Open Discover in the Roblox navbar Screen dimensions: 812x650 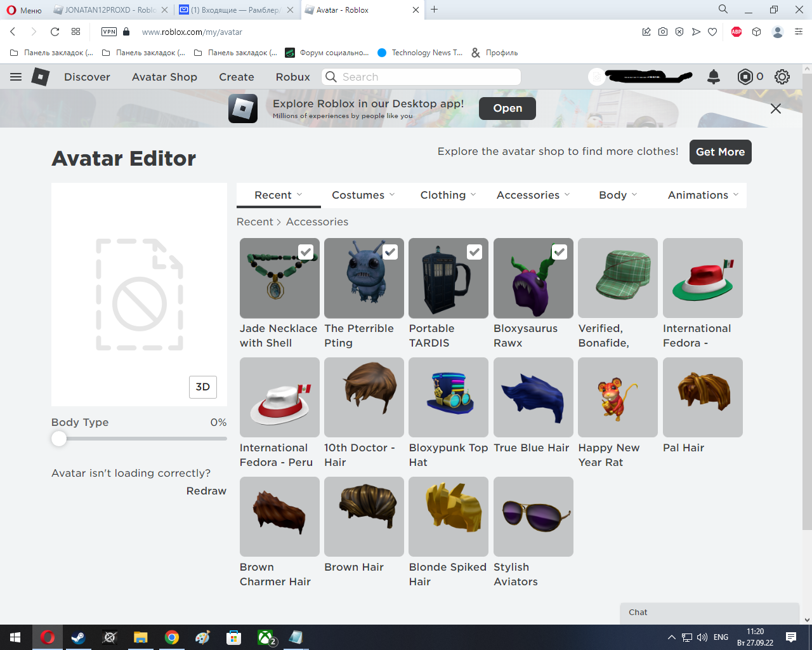pos(87,77)
